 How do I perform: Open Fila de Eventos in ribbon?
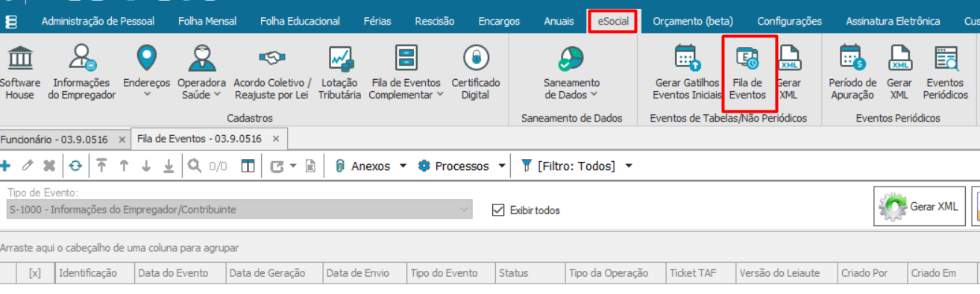pos(748,73)
